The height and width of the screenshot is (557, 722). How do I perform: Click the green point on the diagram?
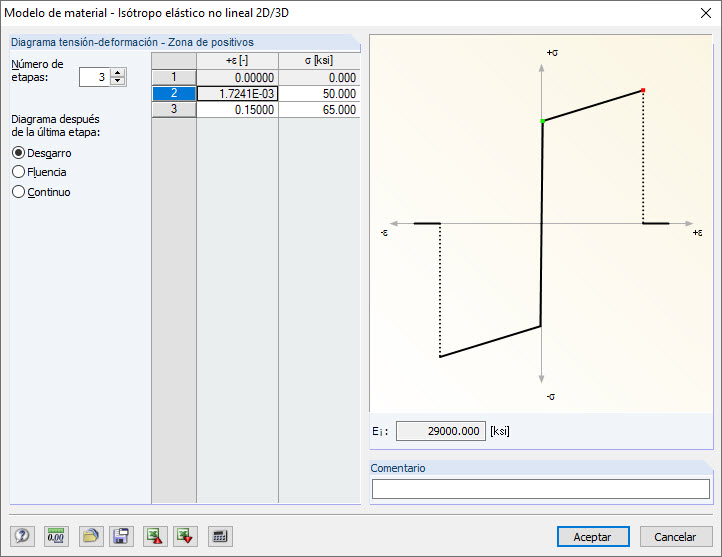tap(543, 121)
